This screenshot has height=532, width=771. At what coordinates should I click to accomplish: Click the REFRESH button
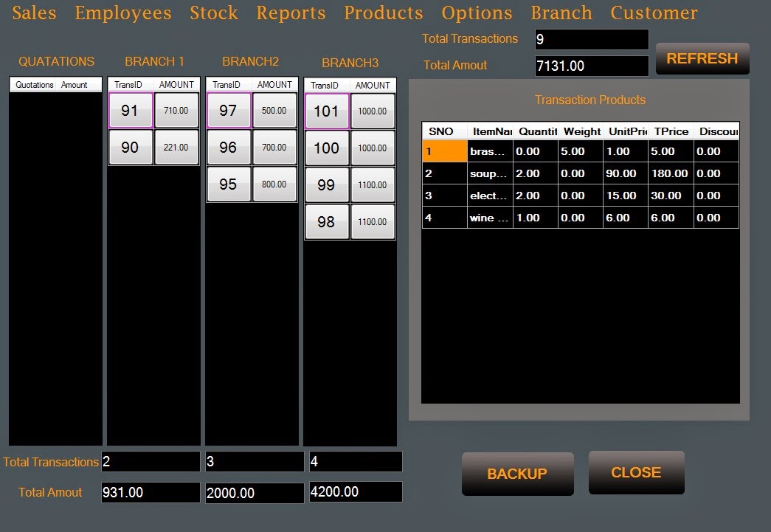tap(702, 58)
